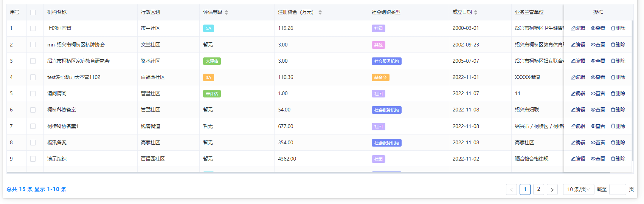Click view eye icon for row 2
This screenshot has width=644, height=204.
593,45
